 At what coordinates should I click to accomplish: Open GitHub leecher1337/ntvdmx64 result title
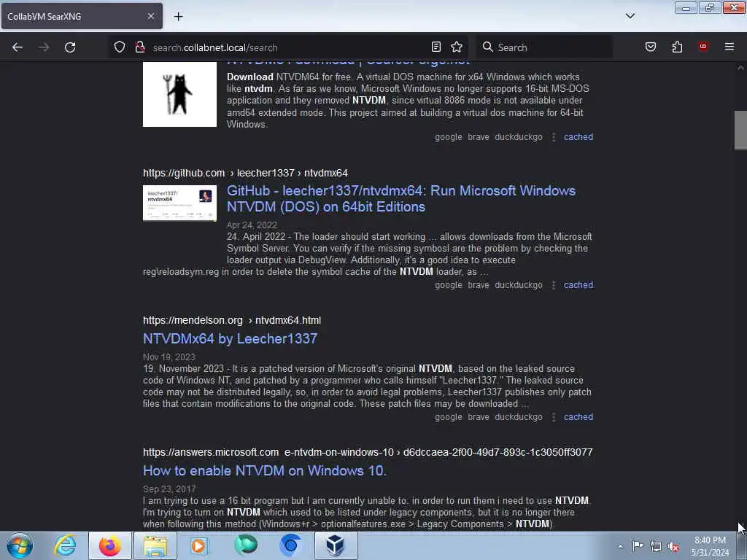coord(401,198)
